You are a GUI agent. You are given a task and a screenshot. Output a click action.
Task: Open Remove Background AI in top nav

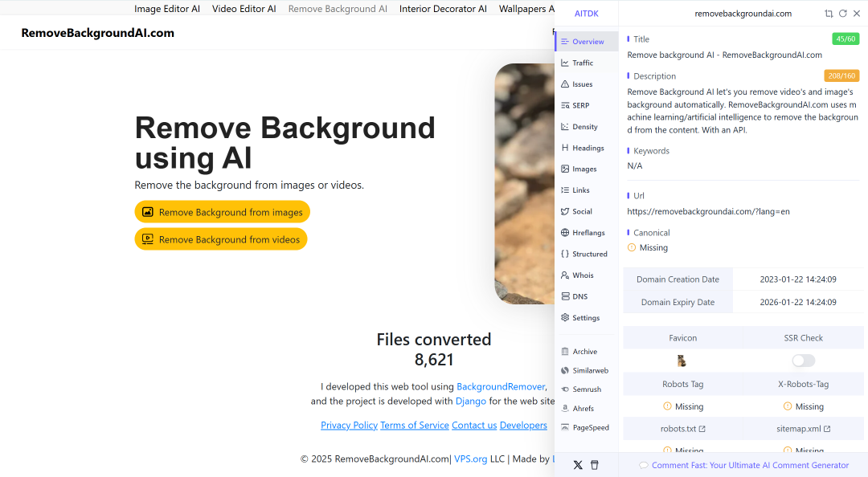point(338,9)
